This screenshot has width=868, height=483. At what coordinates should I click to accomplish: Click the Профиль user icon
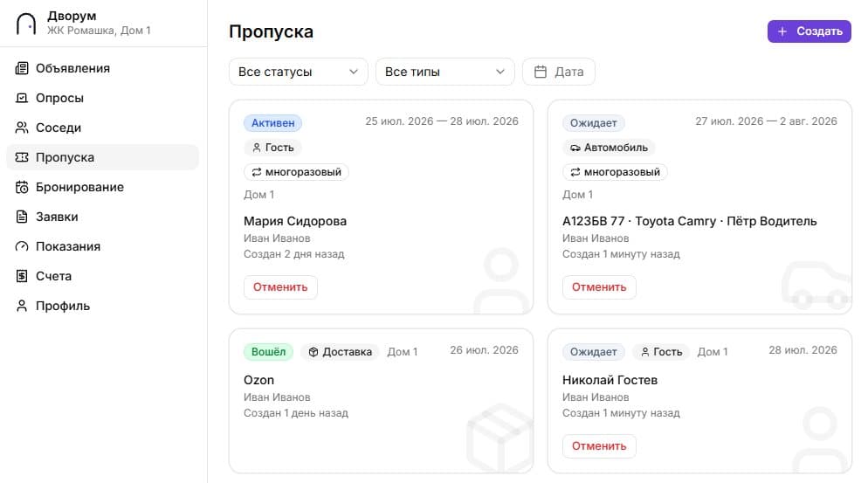tap(22, 306)
